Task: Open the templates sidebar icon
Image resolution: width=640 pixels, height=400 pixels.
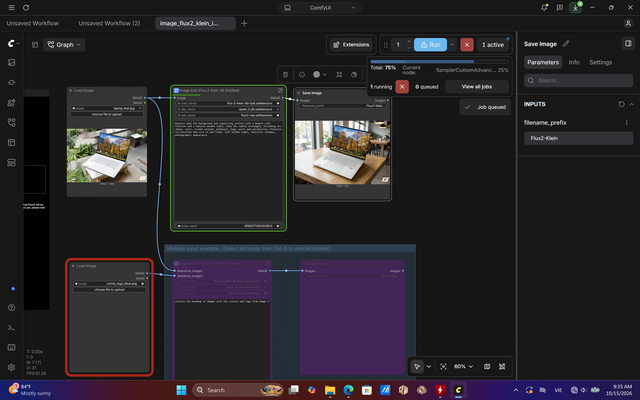Action: [x=11, y=142]
